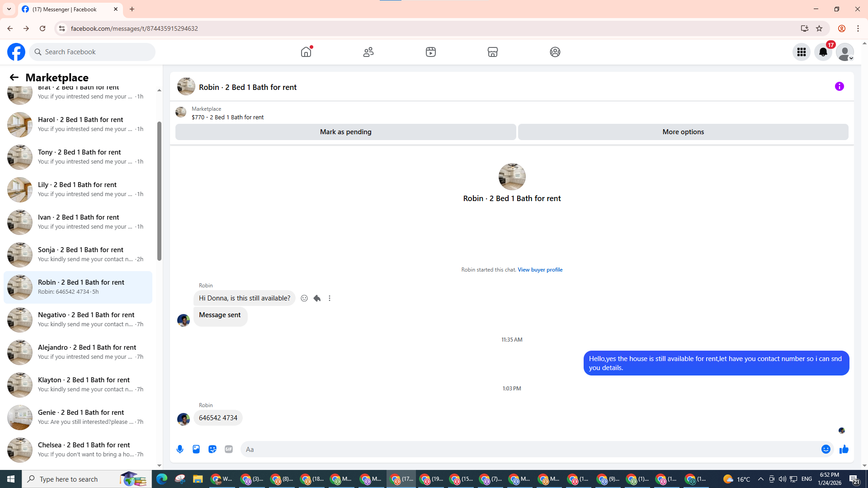Go to the Marketplace tab

coord(492,52)
